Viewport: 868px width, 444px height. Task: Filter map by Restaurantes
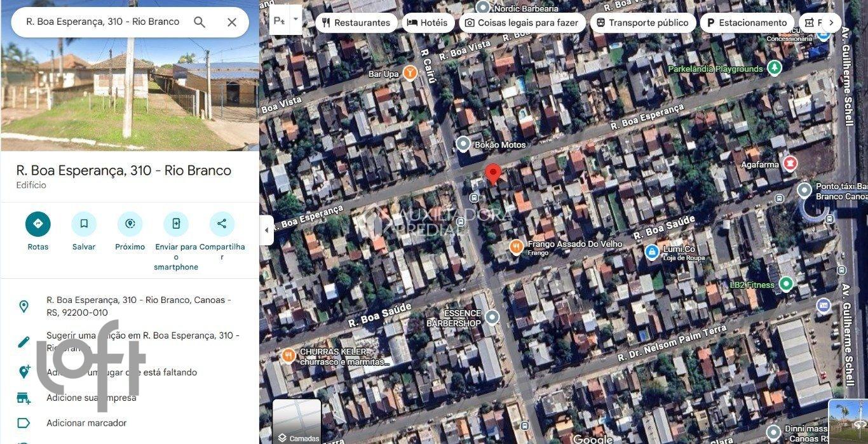tap(356, 23)
